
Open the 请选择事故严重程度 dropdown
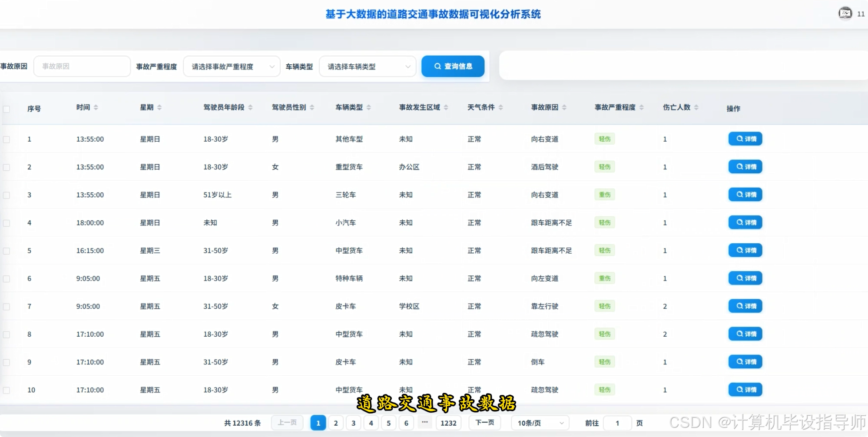(232, 66)
